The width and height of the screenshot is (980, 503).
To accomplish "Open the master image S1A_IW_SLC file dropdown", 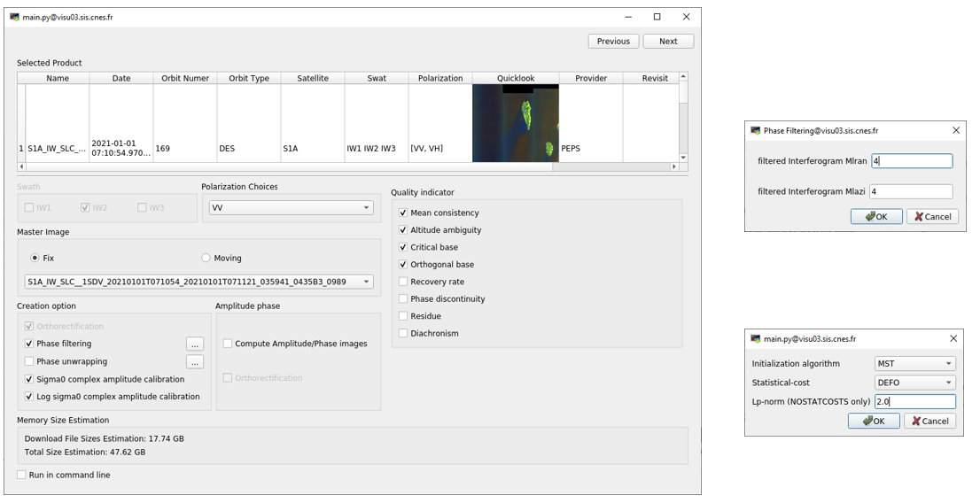I will click(198, 282).
